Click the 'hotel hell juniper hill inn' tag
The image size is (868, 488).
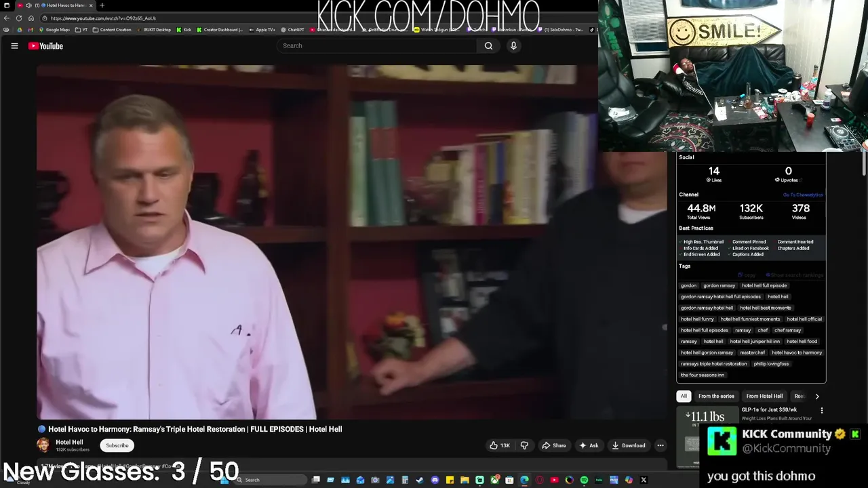755,342
